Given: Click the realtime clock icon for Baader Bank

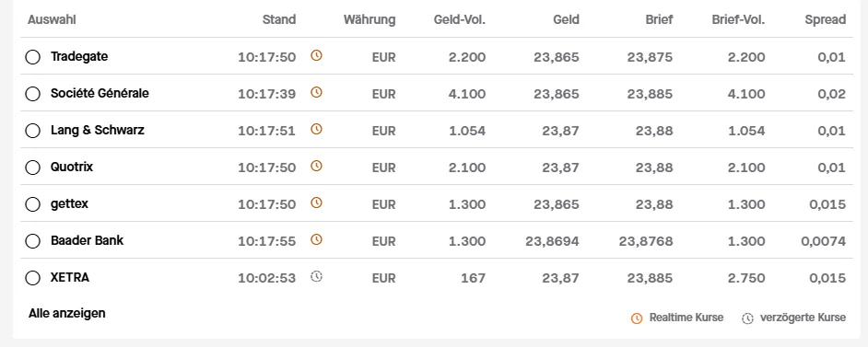Looking at the screenshot, I should click(x=316, y=239).
